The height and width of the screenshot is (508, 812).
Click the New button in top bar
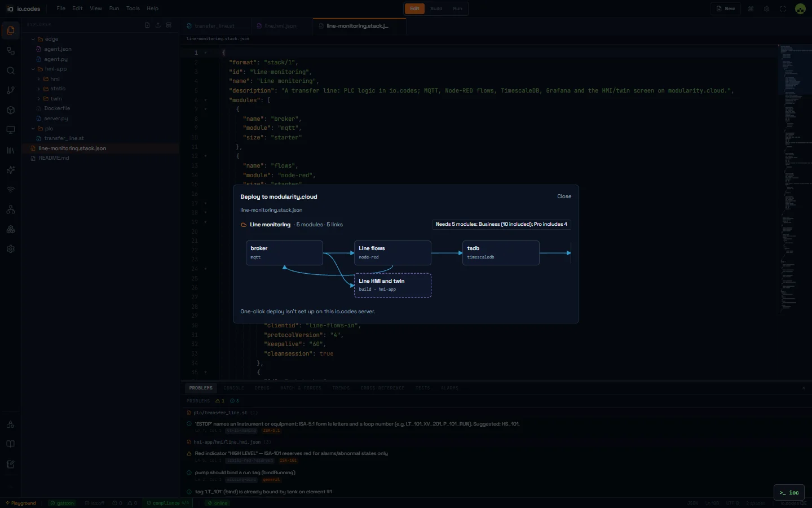click(x=726, y=8)
